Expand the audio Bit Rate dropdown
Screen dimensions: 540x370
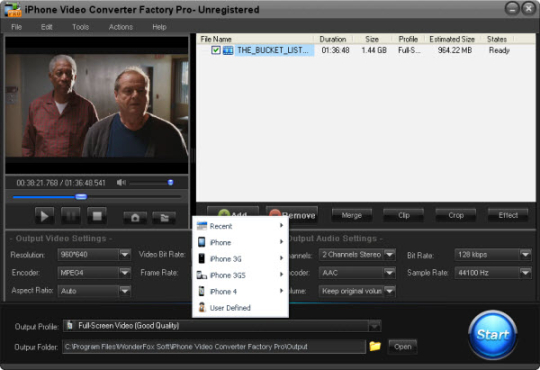point(525,255)
